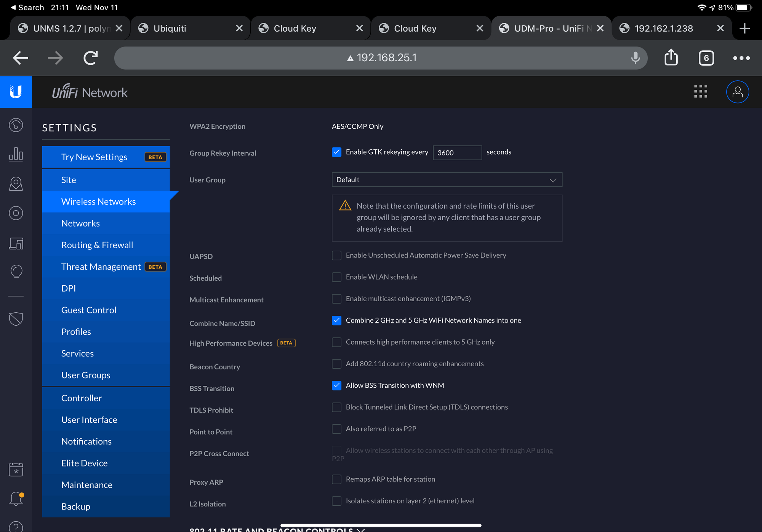Click the GTK rekey seconds input field
Image resolution: width=762 pixels, height=532 pixels.
pos(457,153)
